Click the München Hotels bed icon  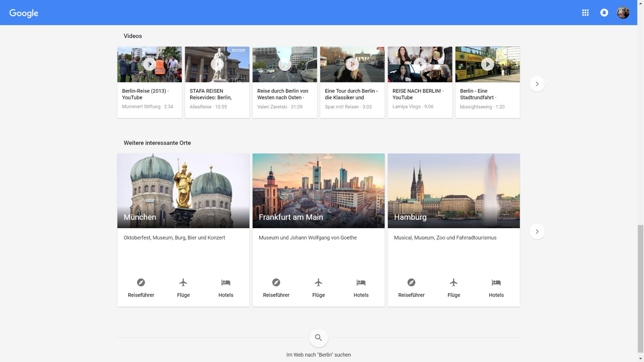(226, 282)
